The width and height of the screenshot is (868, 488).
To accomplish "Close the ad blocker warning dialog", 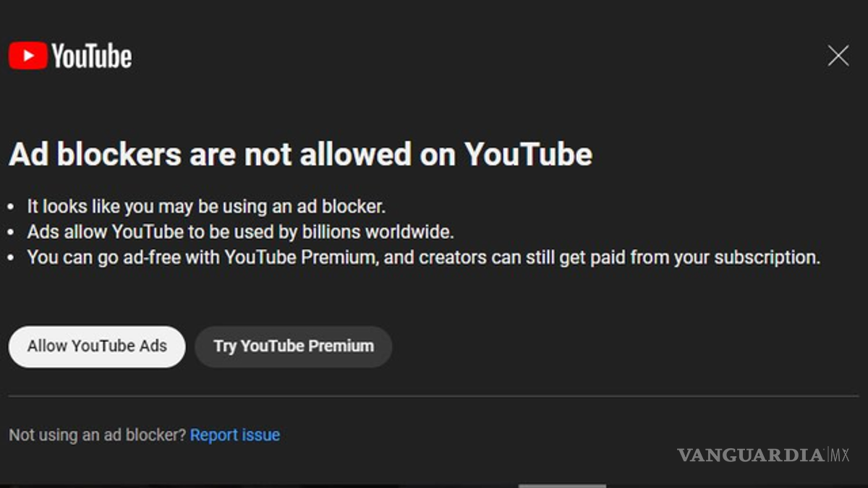I will [838, 56].
